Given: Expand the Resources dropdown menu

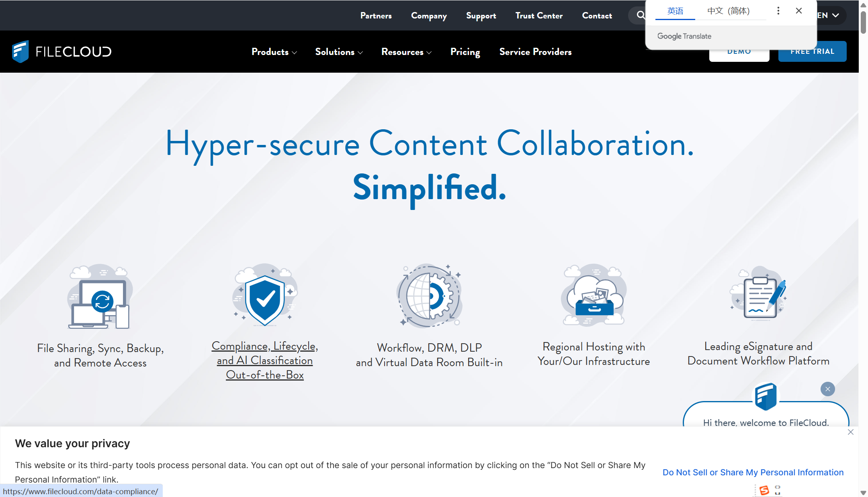Looking at the screenshot, I should click(406, 52).
